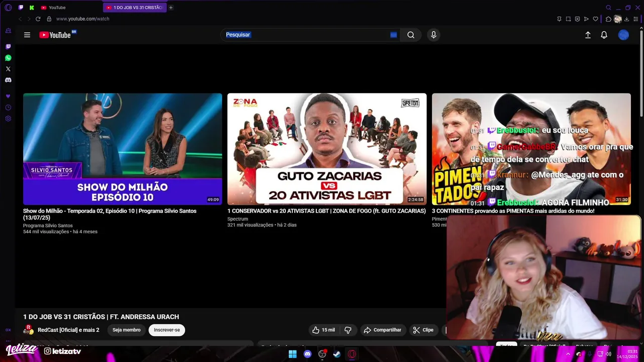The width and height of the screenshot is (644, 362).
Task: Open '3 CONTINENTES provando as PIMENTAS' title
Action: pos(513,211)
